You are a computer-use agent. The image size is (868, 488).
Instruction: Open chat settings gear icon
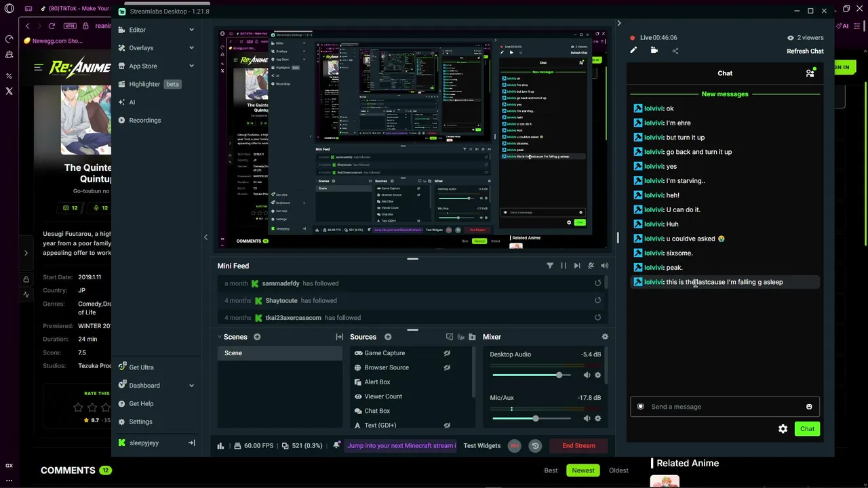pos(783,429)
